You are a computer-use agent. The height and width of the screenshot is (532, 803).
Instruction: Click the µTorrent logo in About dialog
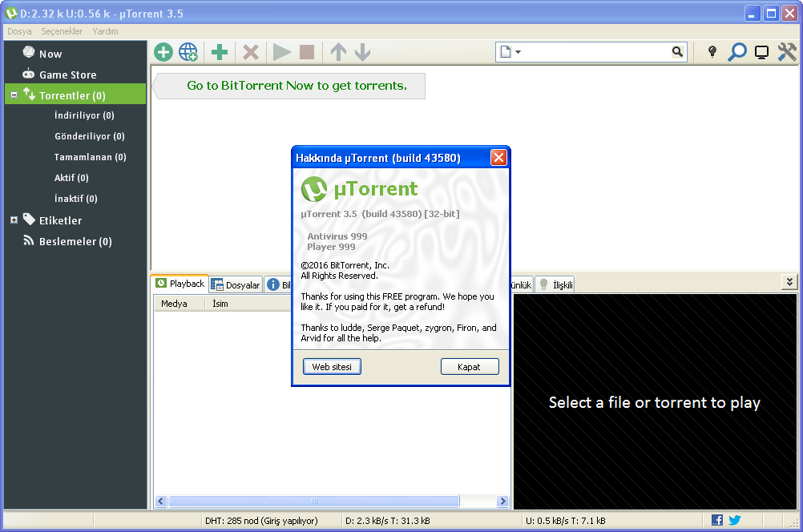pos(359,189)
